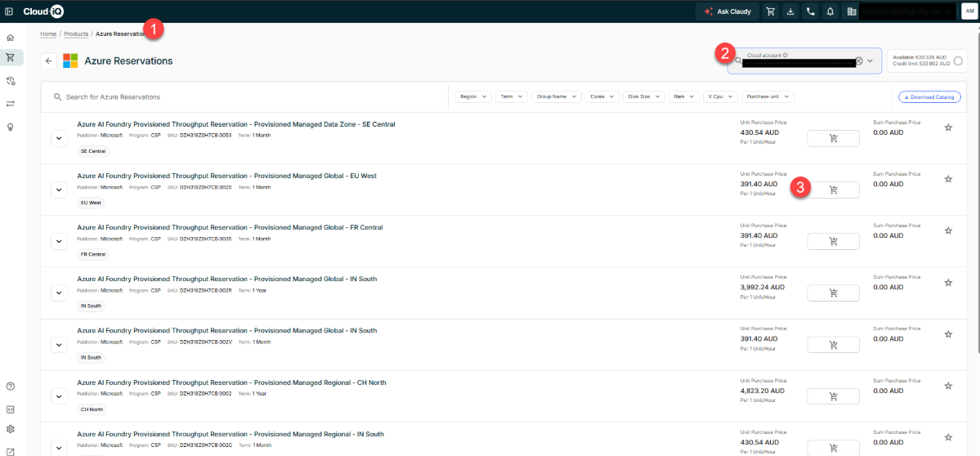Star the IN South 1 Year reservation
Screen dimensions: 980x456
click(x=948, y=283)
